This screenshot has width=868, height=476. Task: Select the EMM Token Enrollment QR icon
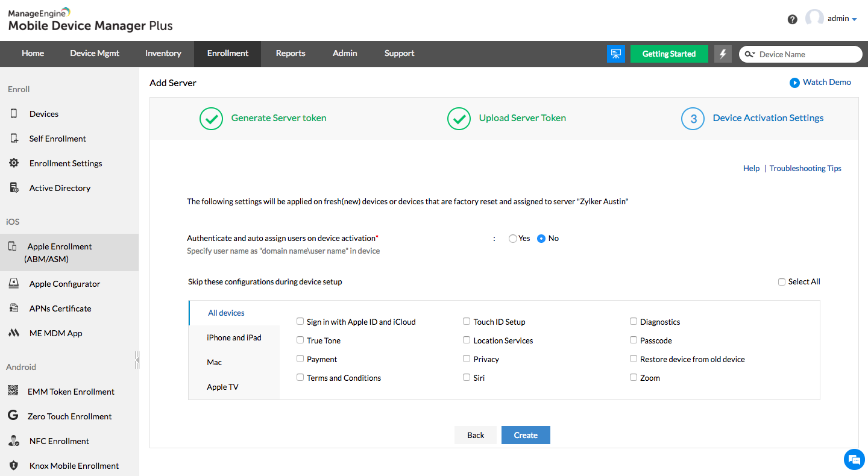point(13,391)
